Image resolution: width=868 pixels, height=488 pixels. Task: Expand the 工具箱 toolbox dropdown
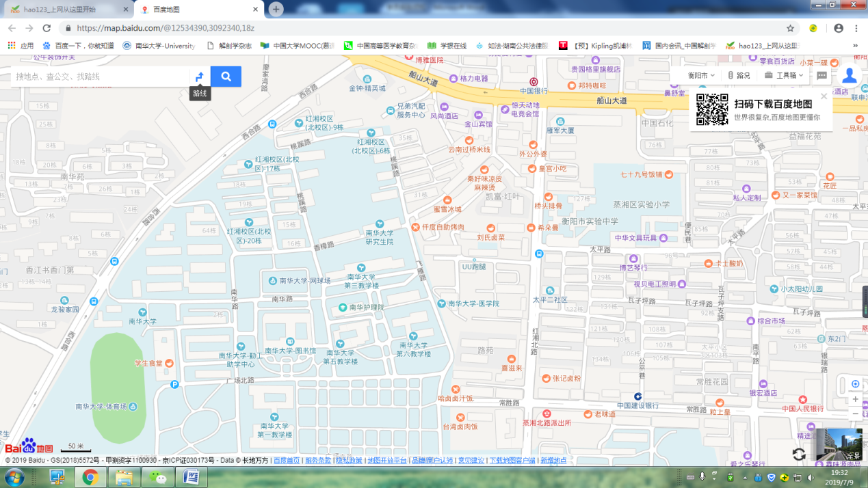tap(784, 76)
